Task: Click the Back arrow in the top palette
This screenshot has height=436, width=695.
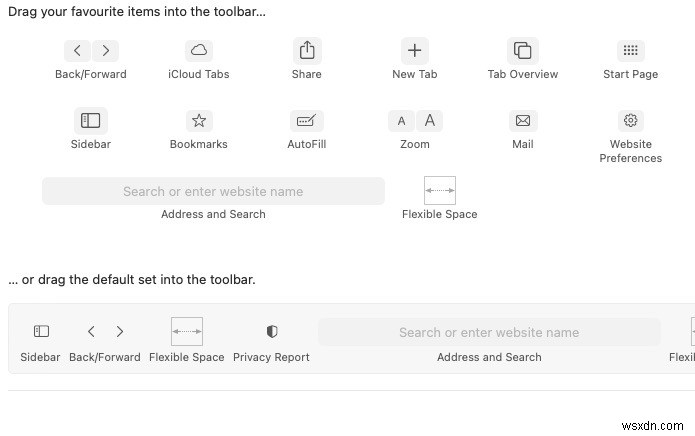Action: [78, 50]
